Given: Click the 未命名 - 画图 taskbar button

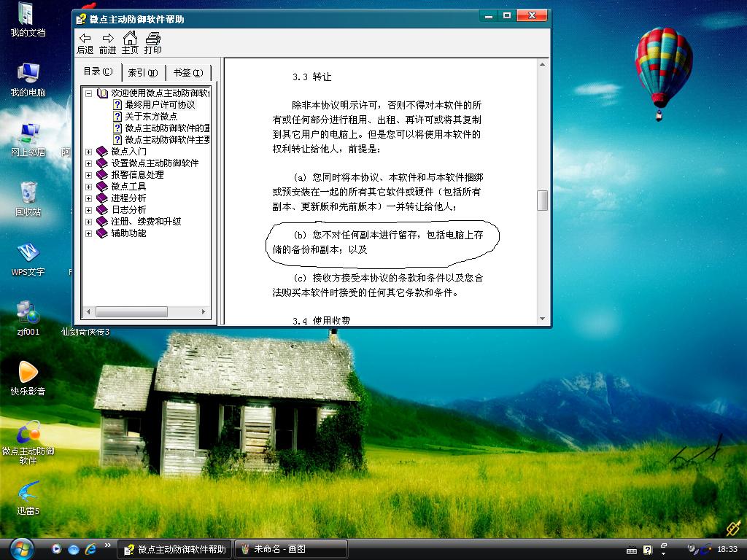Looking at the screenshot, I should (x=290, y=549).
